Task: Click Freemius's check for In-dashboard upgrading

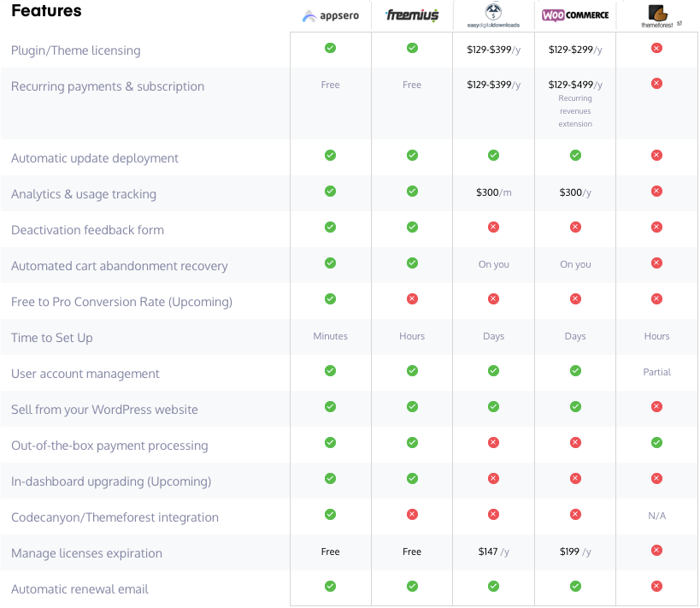Action: tap(412, 479)
